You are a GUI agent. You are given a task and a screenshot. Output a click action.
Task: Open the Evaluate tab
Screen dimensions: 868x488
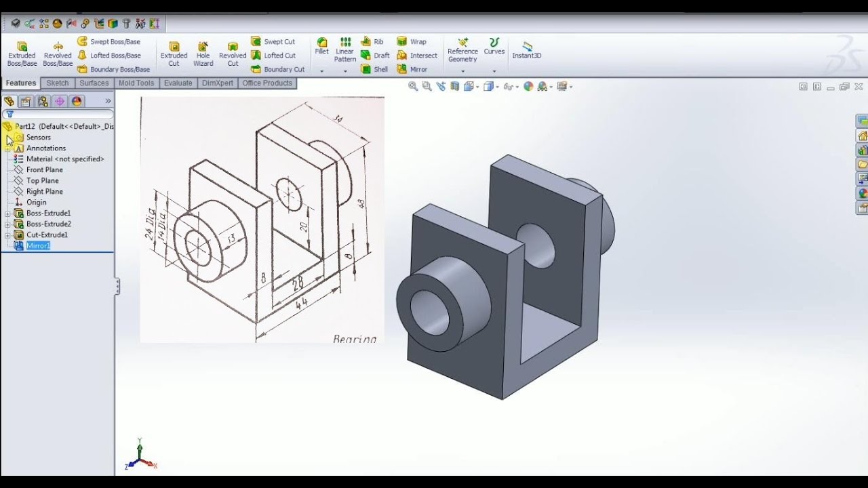coord(178,83)
